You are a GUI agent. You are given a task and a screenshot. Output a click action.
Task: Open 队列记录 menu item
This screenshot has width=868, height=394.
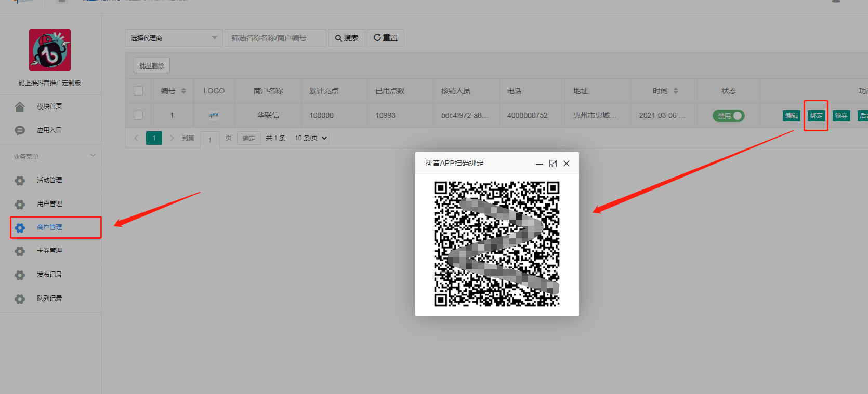coord(49,298)
